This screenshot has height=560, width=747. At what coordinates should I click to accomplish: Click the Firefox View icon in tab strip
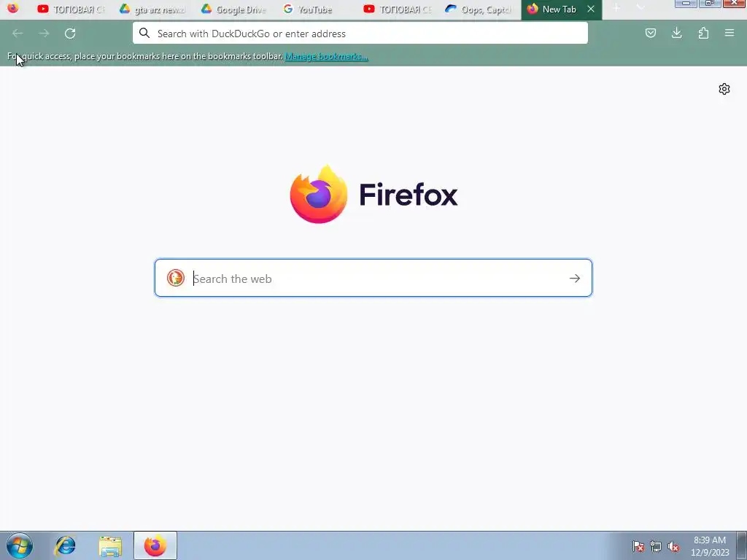pyautogui.click(x=13, y=8)
